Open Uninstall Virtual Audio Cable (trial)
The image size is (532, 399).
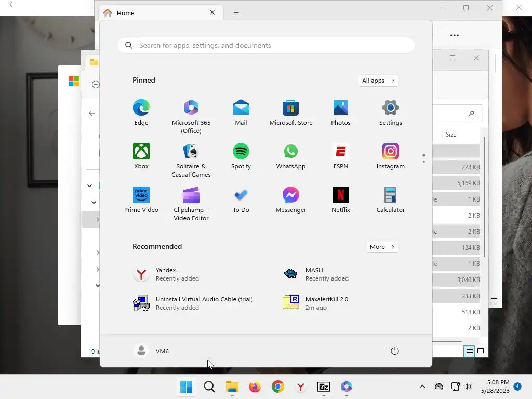click(193, 303)
